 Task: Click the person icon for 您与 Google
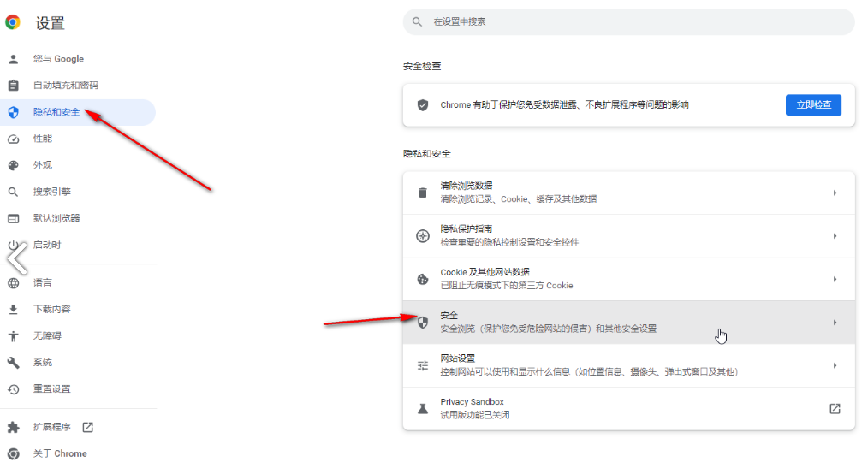pos(14,59)
